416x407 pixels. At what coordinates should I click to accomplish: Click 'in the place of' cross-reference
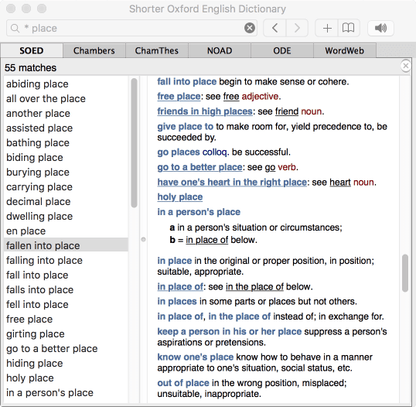[x=255, y=287]
